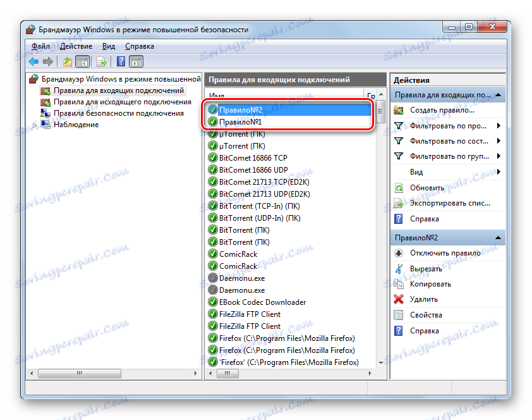532x420 pixels.
Task: Click the tree pane scroll-right arrow
Action: [196, 373]
